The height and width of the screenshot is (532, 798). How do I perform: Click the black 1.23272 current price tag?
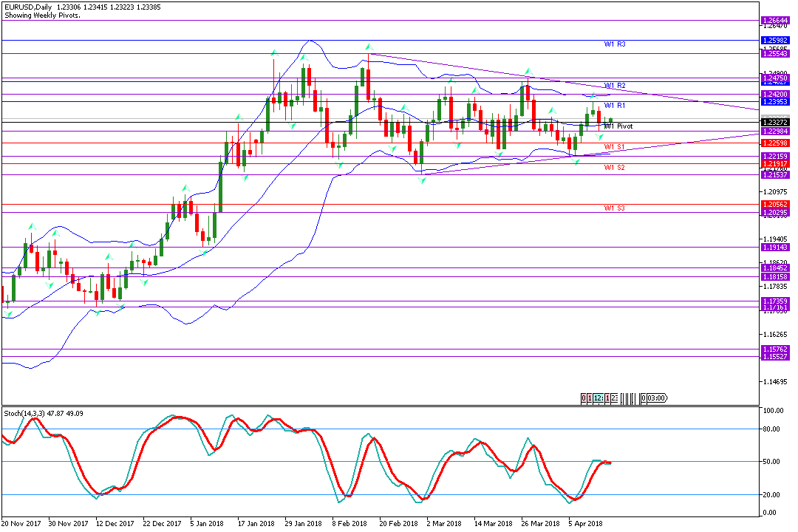pos(775,123)
